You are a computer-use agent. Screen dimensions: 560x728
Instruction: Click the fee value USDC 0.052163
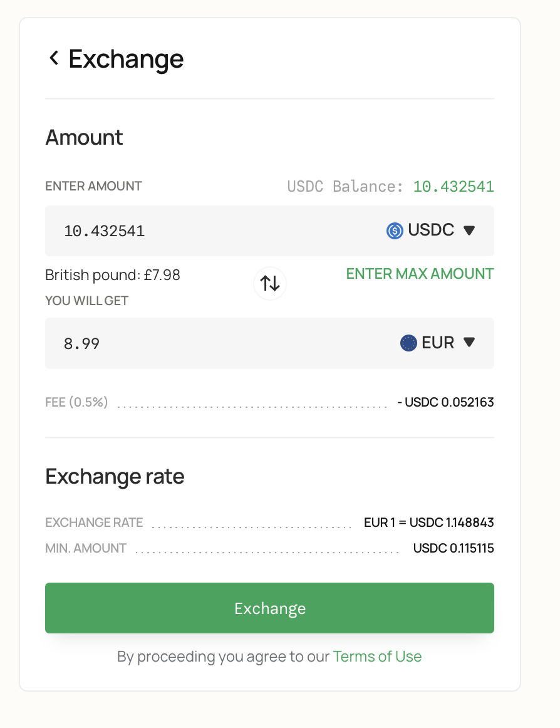[x=445, y=402]
